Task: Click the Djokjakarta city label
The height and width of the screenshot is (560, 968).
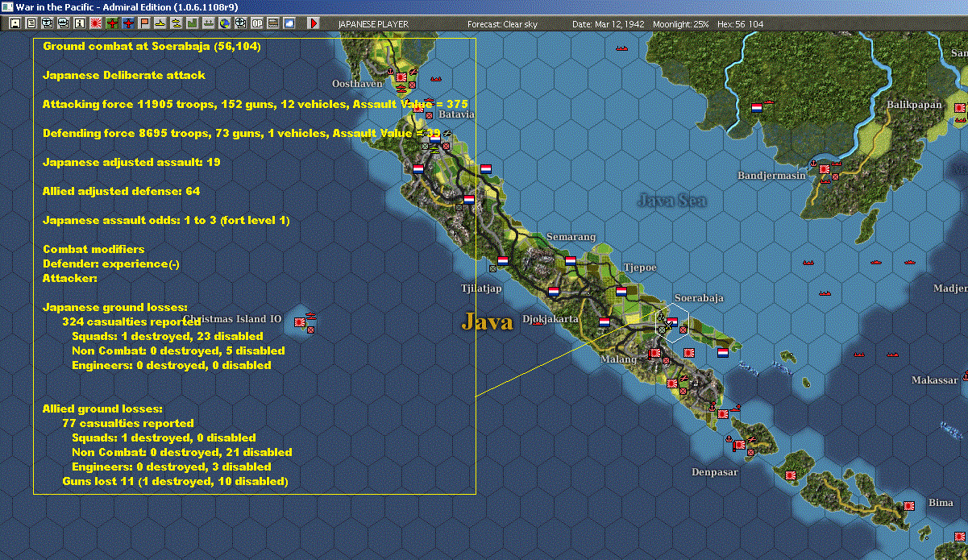Action: click(x=550, y=319)
